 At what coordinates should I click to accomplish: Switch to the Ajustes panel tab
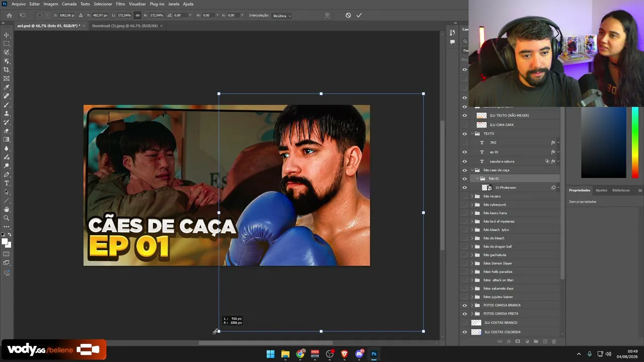click(x=601, y=191)
